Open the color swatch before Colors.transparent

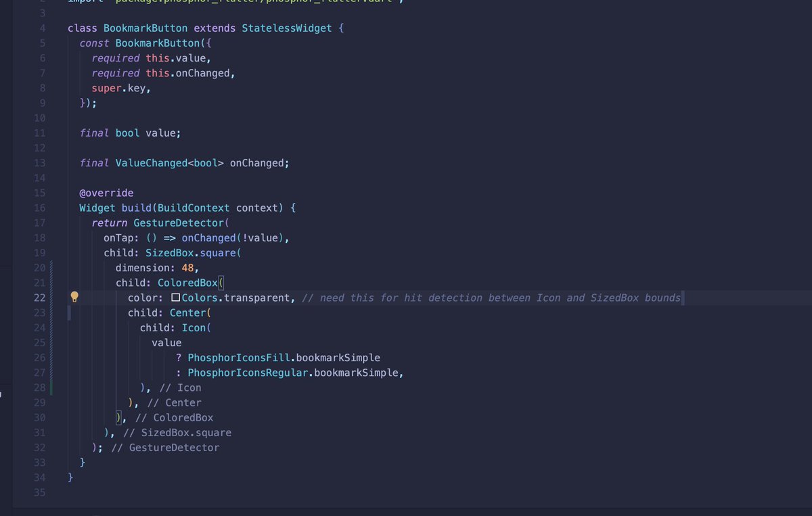point(175,298)
